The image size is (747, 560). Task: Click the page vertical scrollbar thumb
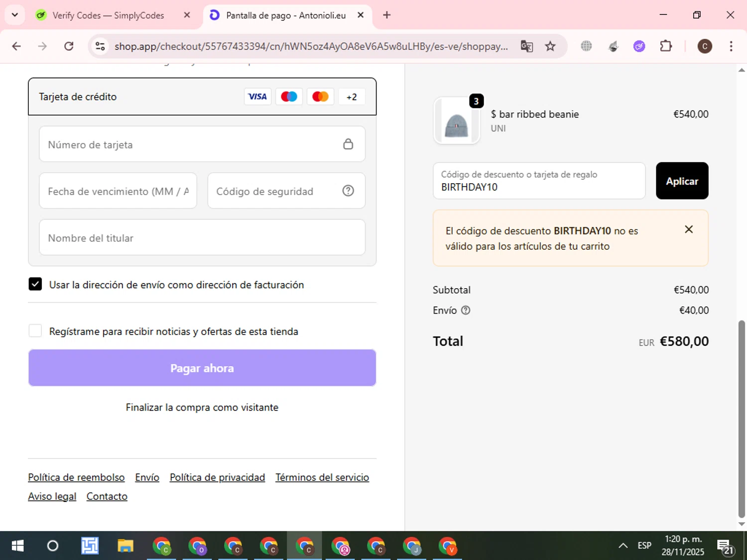742,418
